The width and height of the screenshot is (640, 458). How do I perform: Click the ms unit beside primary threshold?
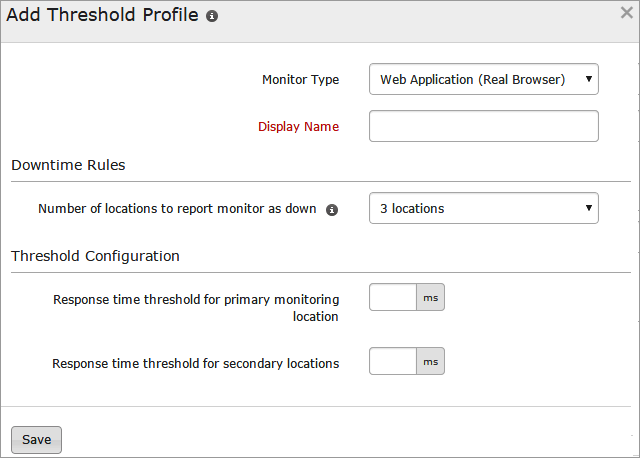point(431,297)
